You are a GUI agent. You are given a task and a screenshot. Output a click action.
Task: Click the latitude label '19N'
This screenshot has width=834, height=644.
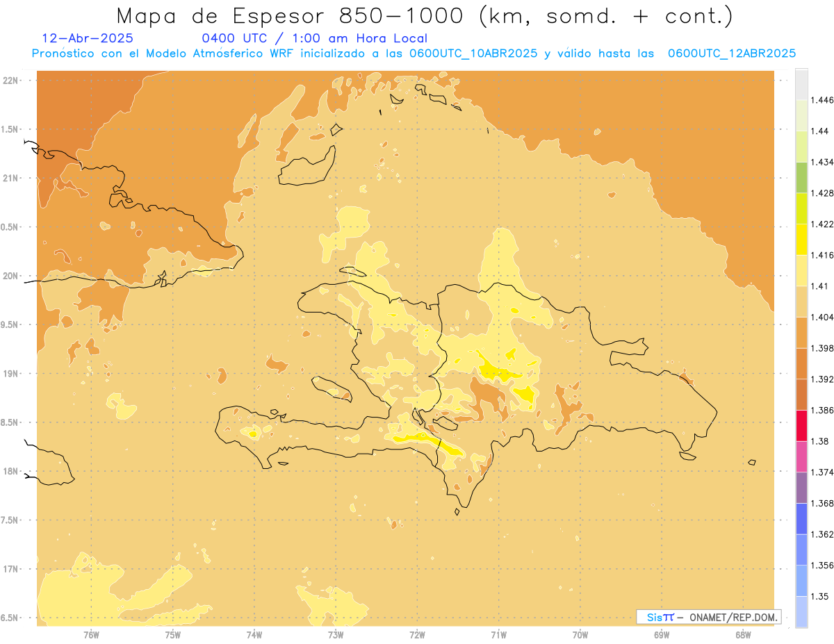coord(12,374)
